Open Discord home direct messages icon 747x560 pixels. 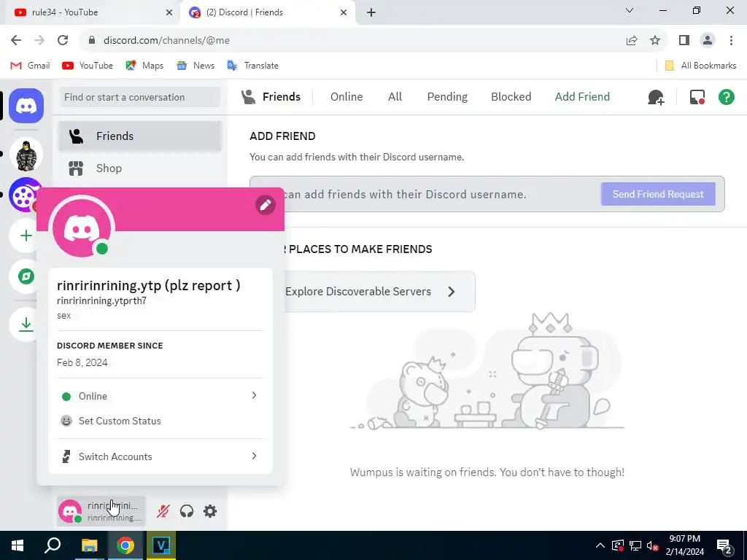26,106
